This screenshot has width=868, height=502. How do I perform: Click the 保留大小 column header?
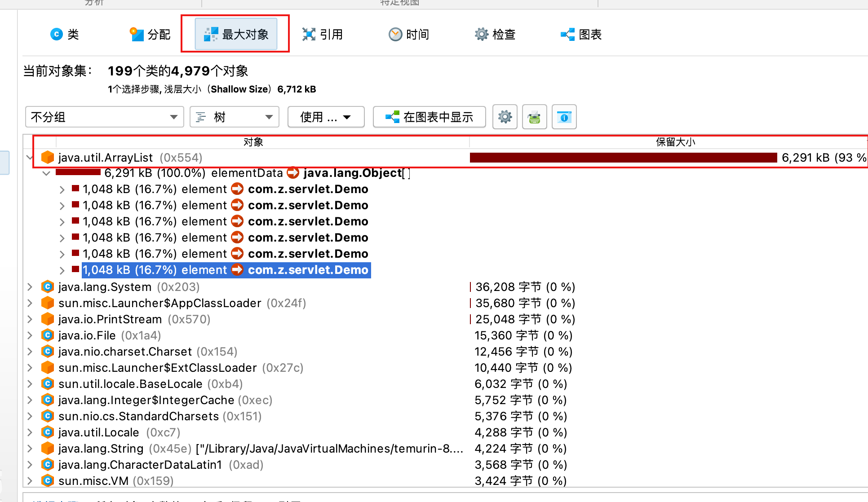(675, 142)
